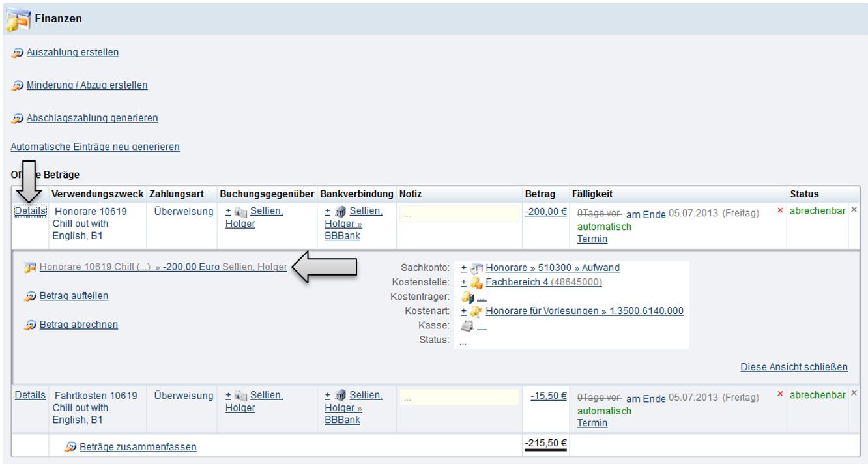Screen dimensions: 868x464
Task: Click the red X beside first Fälligkeit date
Action: (x=780, y=211)
